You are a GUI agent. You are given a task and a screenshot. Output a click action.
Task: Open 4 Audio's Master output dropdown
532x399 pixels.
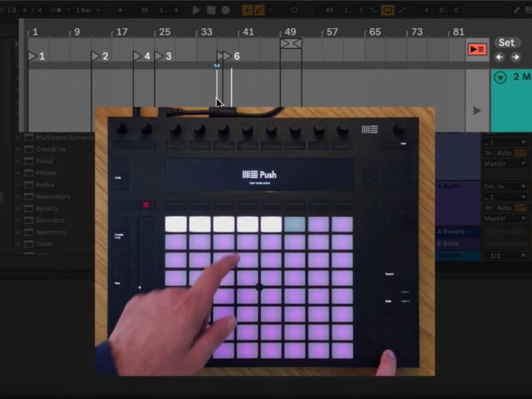(x=505, y=219)
